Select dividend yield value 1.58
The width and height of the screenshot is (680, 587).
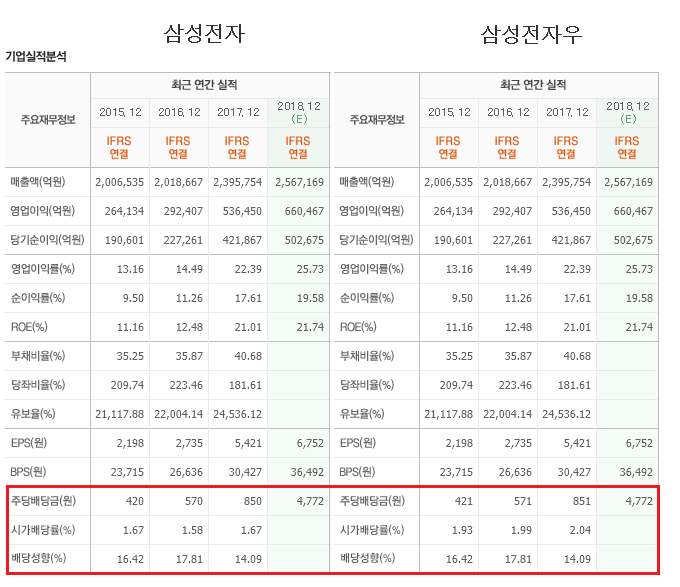click(x=193, y=530)
